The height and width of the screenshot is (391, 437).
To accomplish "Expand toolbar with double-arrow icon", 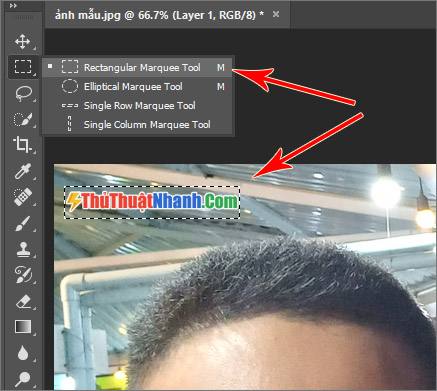I will [13, 6].
